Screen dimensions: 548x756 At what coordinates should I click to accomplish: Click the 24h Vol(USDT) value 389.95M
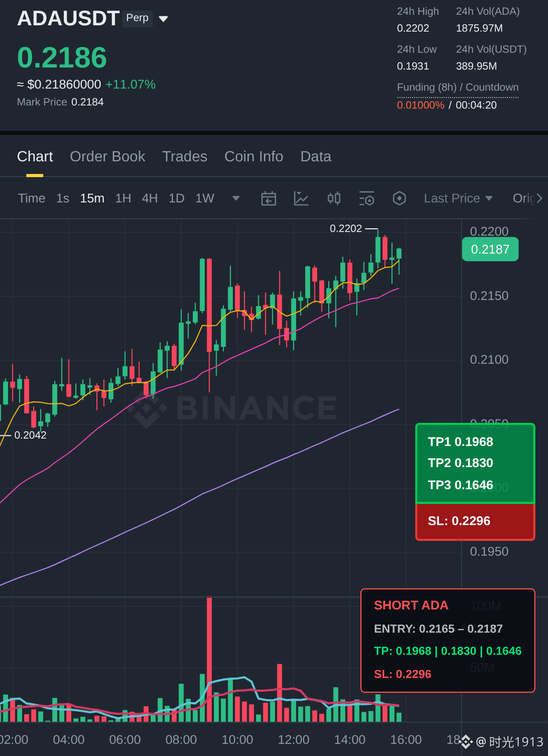point(476,66)
